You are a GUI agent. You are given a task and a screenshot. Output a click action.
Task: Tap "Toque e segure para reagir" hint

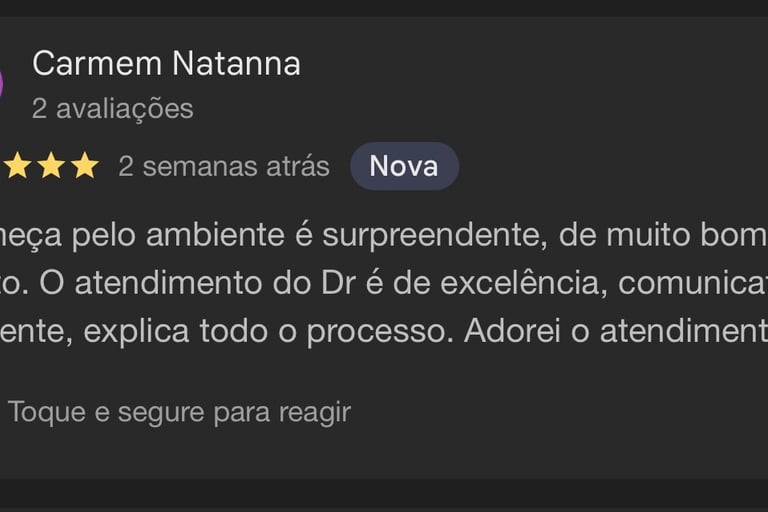(180, 412)
